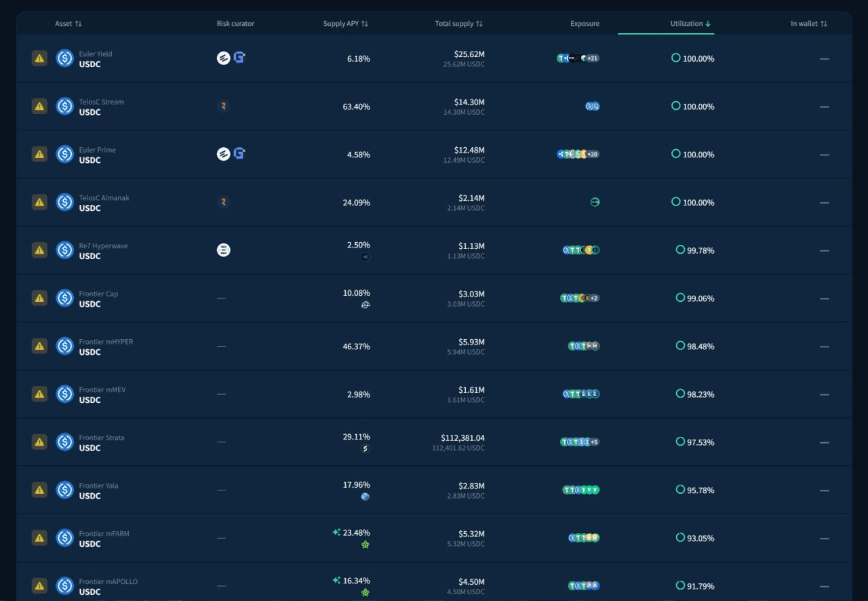This screenshot has width=868, height=601.
Task: Click exposure icons for Euler Prime
Action: 578,155
